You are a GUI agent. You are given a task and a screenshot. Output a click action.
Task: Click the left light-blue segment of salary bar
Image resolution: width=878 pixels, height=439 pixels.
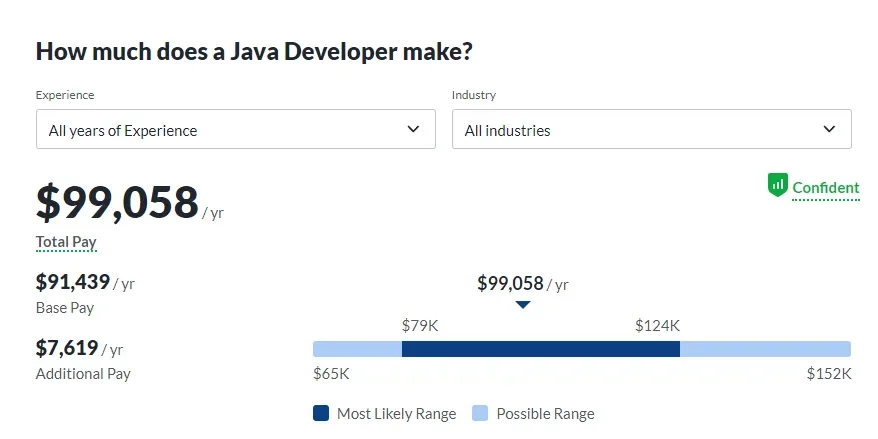tap(357, 349)
